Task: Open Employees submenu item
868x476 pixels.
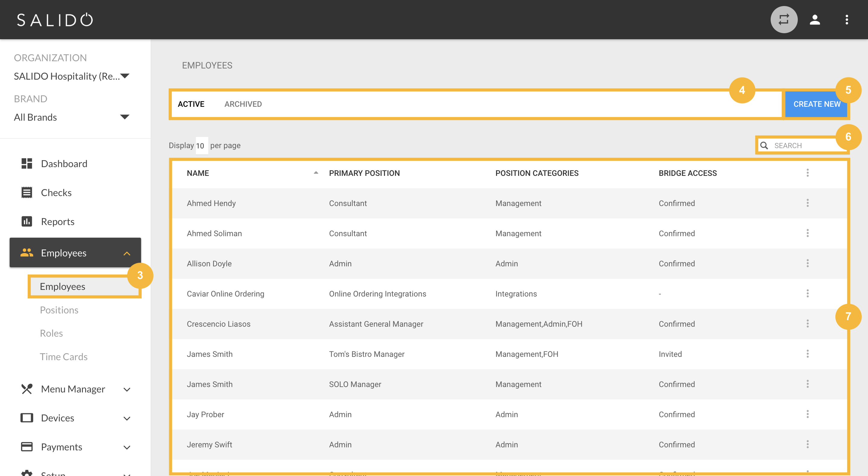Action: (x=85, y=286)
